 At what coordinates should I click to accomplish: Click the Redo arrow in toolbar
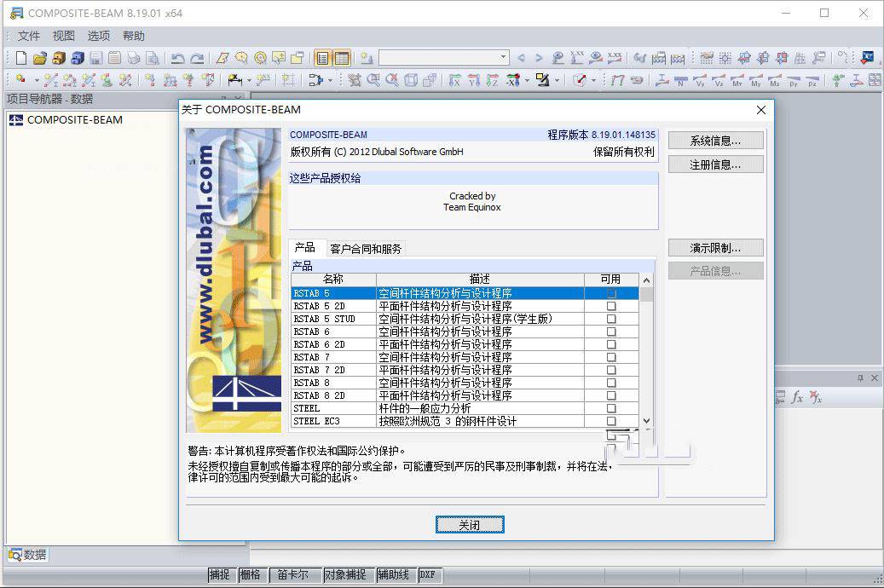197,58
